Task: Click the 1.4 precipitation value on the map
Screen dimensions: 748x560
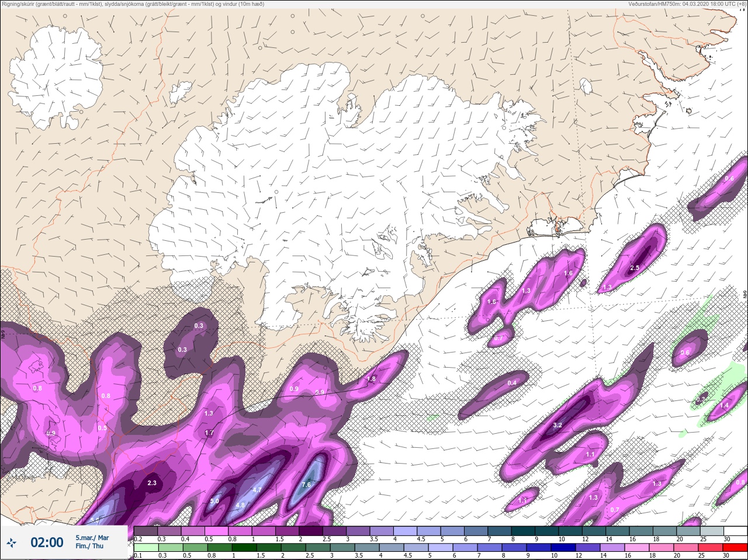Action: click(x=725, y=405)
